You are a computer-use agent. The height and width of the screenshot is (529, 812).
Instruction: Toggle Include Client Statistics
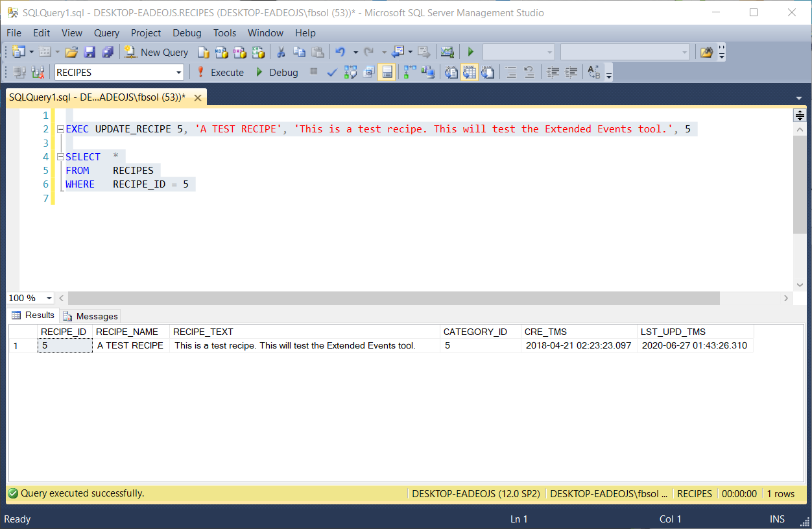click(427, 72)
